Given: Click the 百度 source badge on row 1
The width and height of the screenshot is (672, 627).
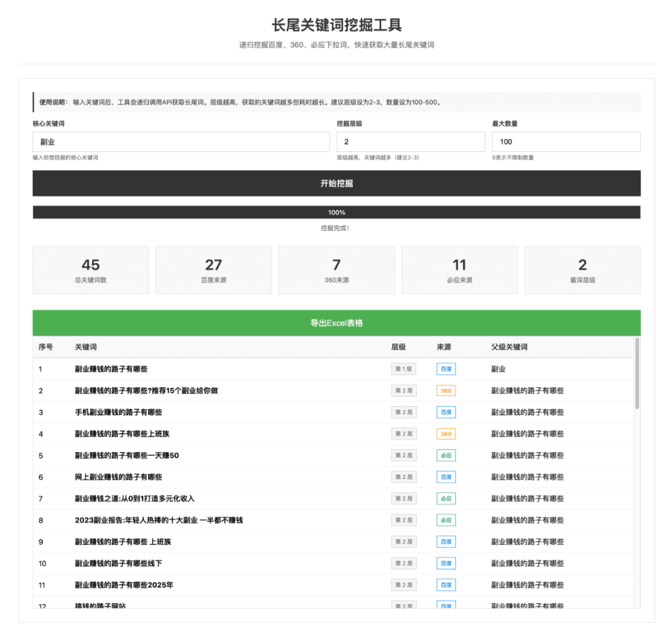Looking at the screenshot, I should [446, 369].
